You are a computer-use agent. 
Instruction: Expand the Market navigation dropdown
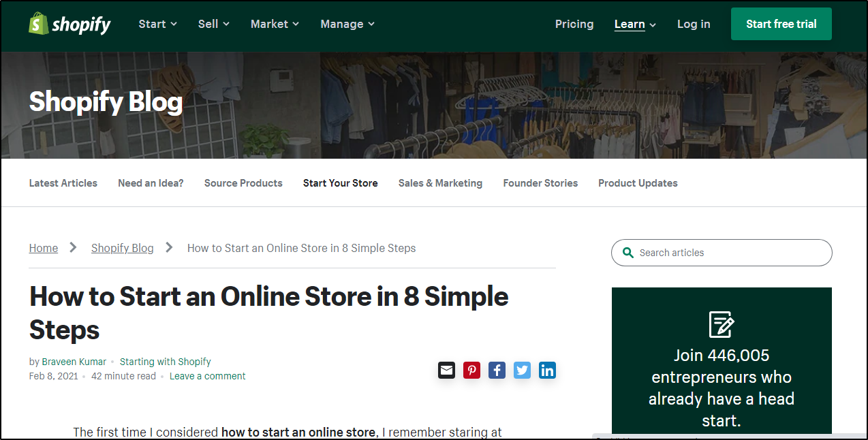point(275,24)
